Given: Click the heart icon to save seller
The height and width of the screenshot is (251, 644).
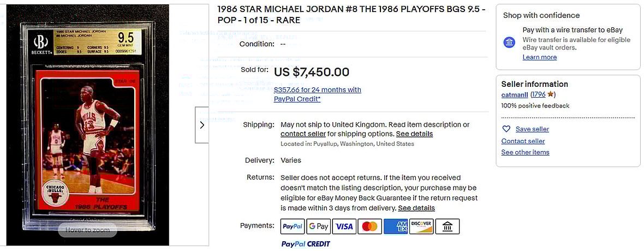Looking at the screenshot, I should (x=506, y=129).
